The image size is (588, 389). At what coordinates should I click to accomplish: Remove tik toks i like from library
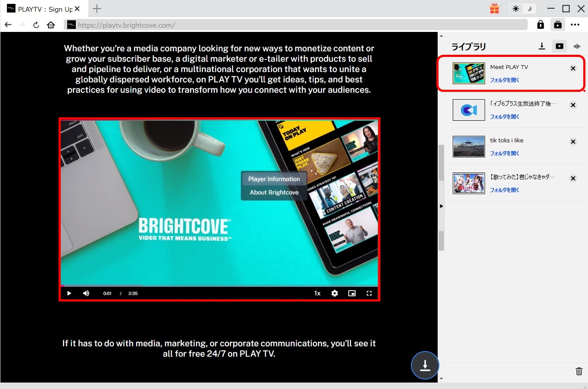[x=573, y=141]
